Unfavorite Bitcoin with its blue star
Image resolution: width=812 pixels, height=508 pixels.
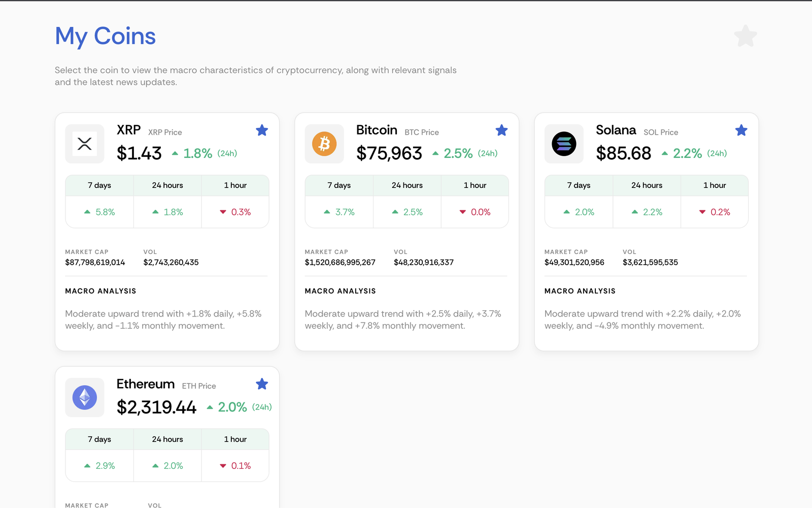[x=501, y=131]
